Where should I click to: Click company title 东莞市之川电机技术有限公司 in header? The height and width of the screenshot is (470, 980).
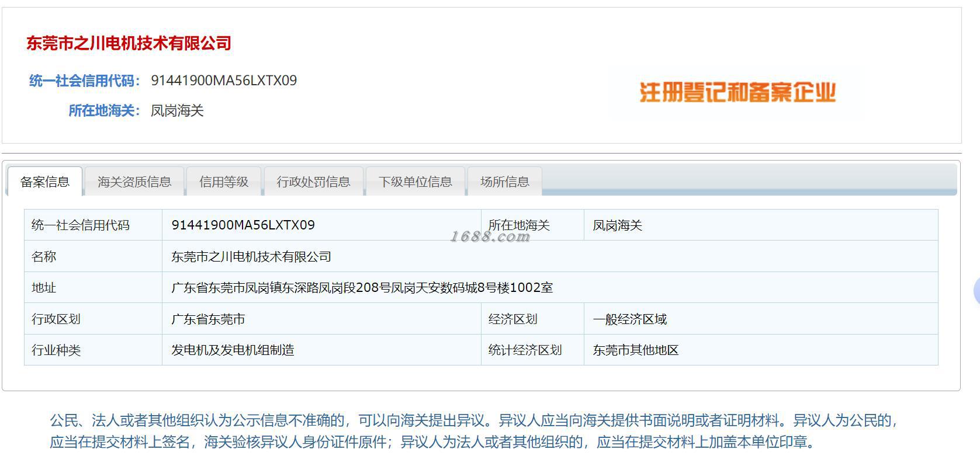click(129, 43)
